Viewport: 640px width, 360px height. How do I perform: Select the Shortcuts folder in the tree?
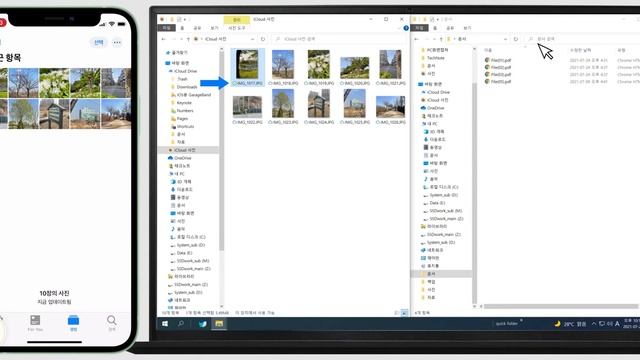click(182, 127)
